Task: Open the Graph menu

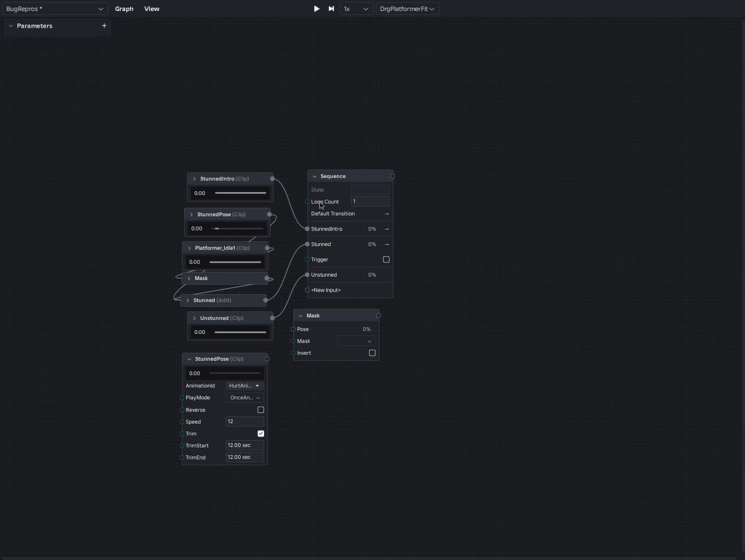Action: [x=124, y=9]
